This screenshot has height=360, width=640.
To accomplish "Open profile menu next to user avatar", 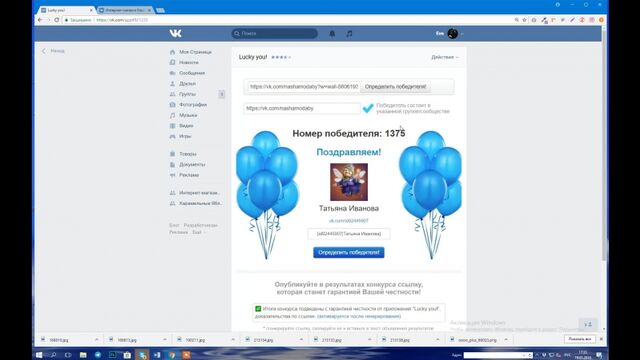I will click(462, 33).
